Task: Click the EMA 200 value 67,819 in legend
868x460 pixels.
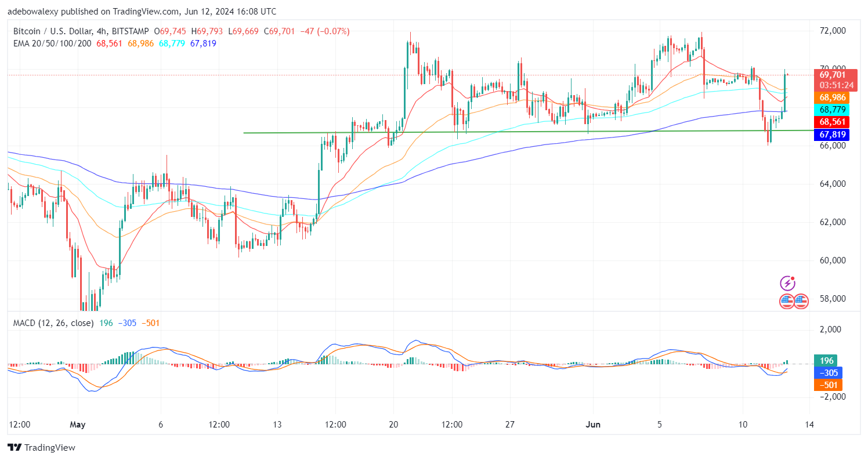Action: (x=203, y=44)
